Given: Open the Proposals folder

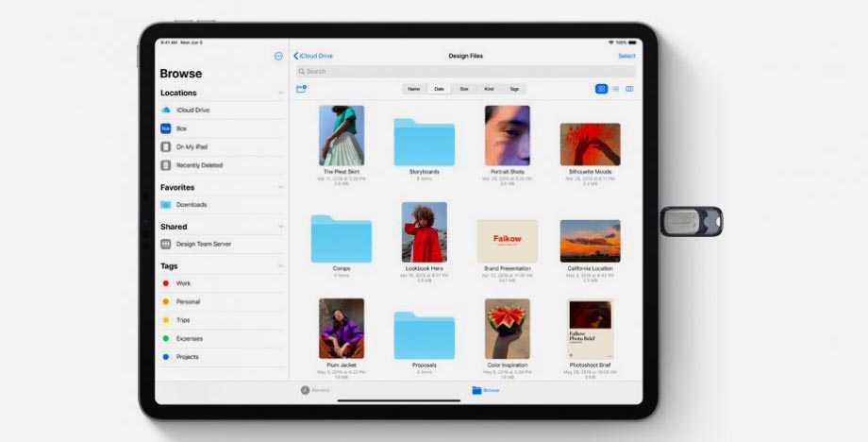Looking at the screenshot, I should 424,335.
